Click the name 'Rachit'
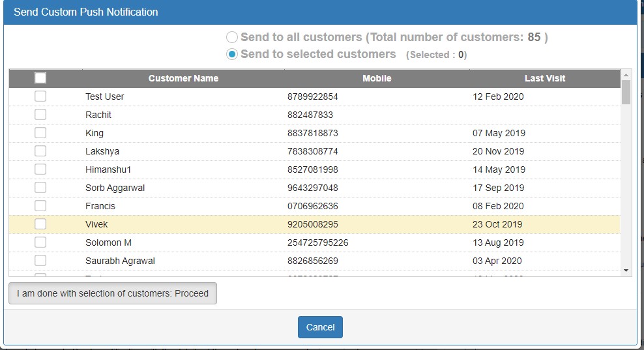Image resolution: width=644 pixels, height=350 pixels. (98, 115)
